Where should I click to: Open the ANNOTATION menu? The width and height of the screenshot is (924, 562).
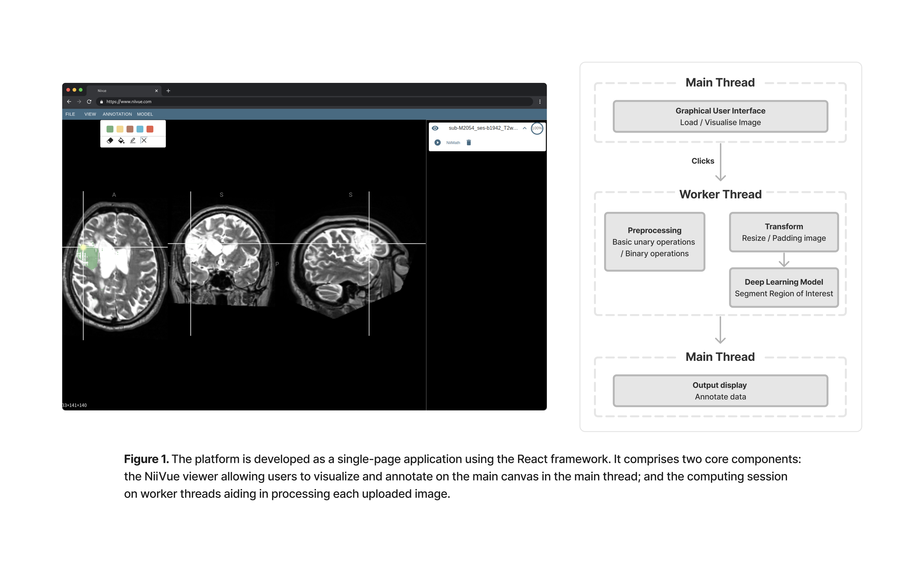click(x=117, y=114)
